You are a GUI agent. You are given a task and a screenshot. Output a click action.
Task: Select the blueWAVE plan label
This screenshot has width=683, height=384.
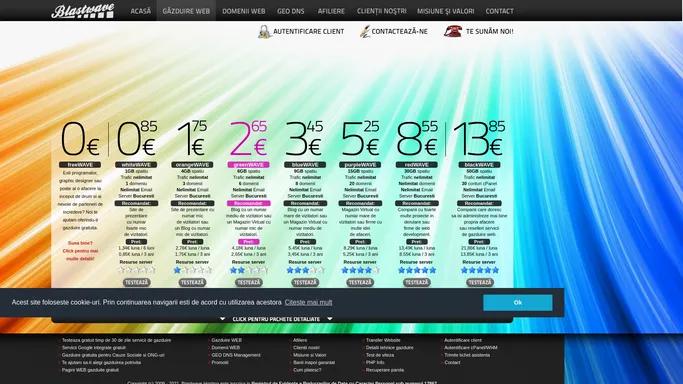[x=305, y=165]
